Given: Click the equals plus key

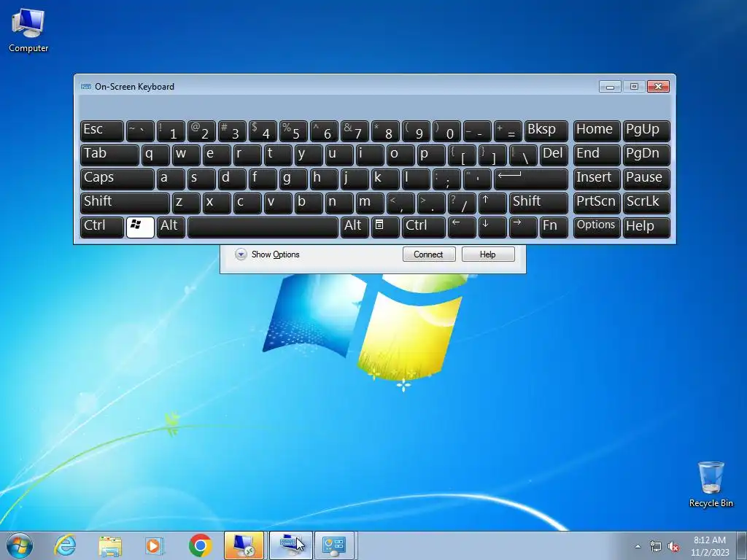Looking at the screenshot, I should pyautogui.click(x=508, y=131).
